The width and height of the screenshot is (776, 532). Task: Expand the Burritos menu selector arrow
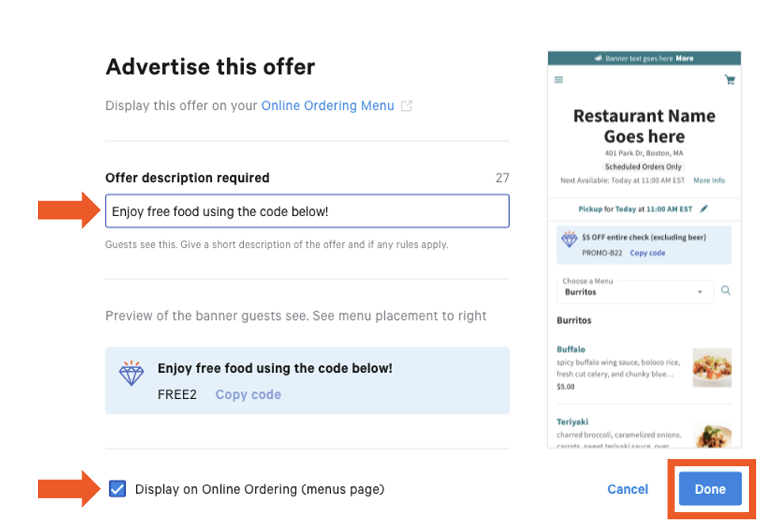tap(699, 292)
